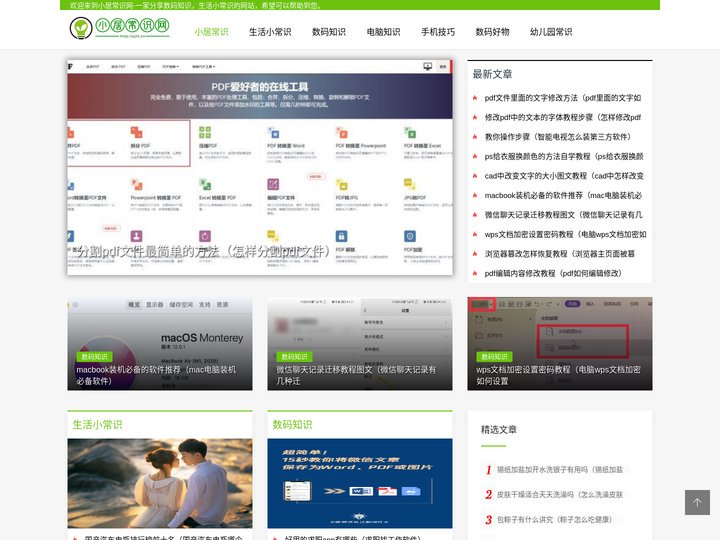This screenshot has width=720, height=540.
Task: Click the back-to-top arrow button
Action: (697, 502)
